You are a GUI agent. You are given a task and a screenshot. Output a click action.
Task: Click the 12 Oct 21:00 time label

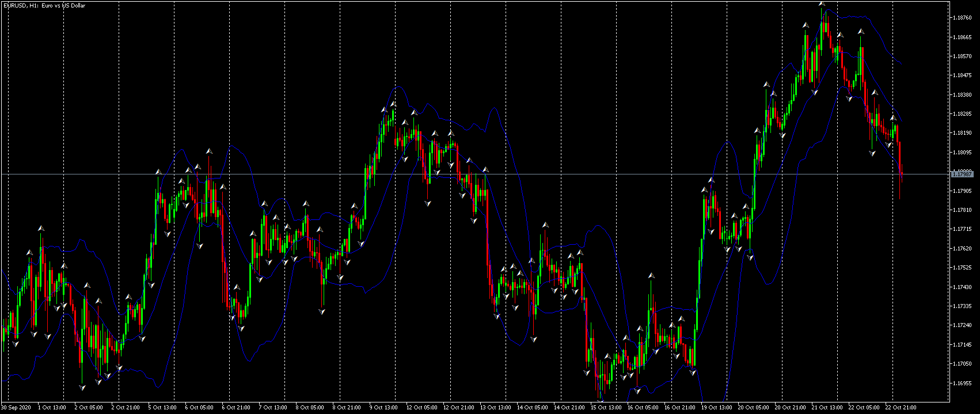459,408
